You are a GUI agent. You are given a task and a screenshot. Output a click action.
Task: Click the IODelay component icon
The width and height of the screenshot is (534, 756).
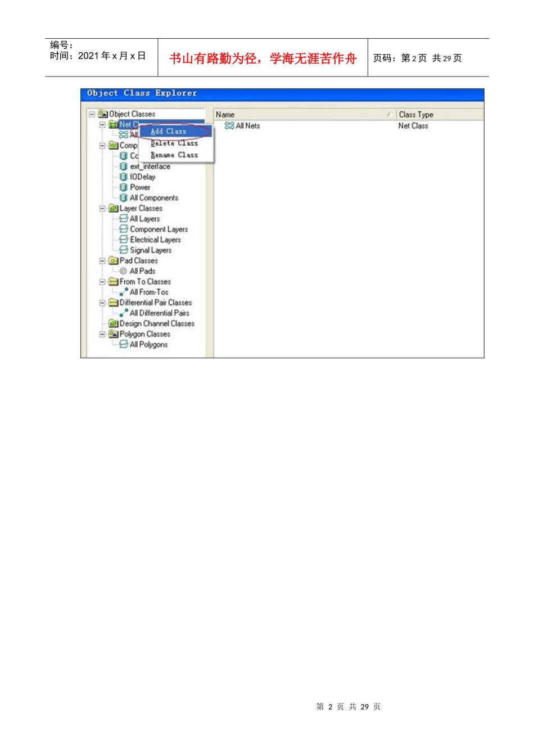point(124,177)
